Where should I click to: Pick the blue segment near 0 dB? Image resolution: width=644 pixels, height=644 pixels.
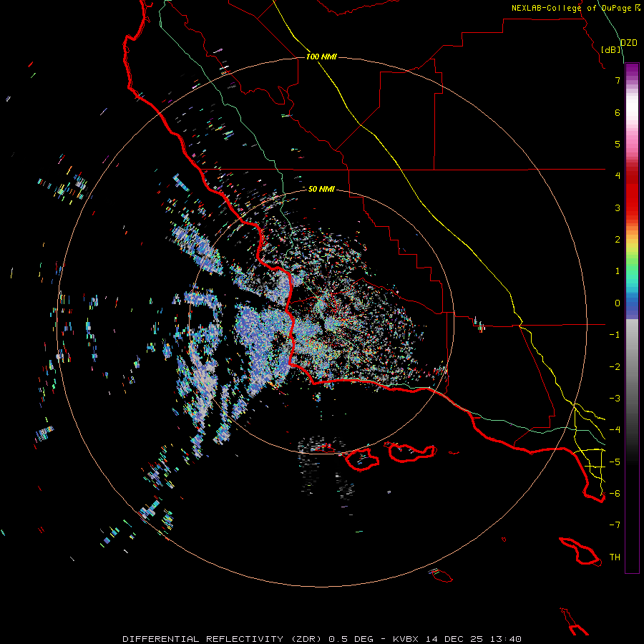[632, 307]
